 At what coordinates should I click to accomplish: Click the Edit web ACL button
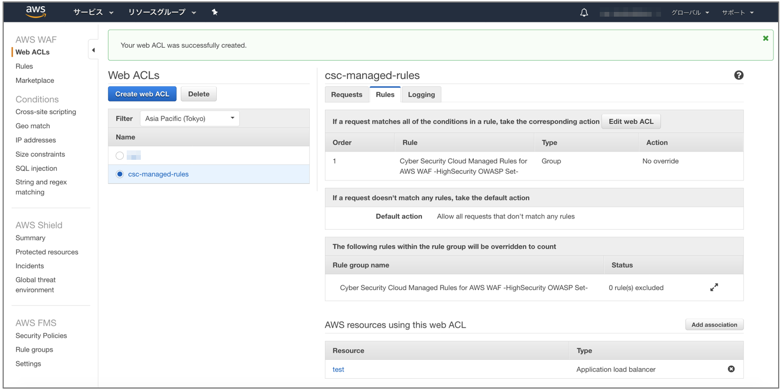coord(631,122)
